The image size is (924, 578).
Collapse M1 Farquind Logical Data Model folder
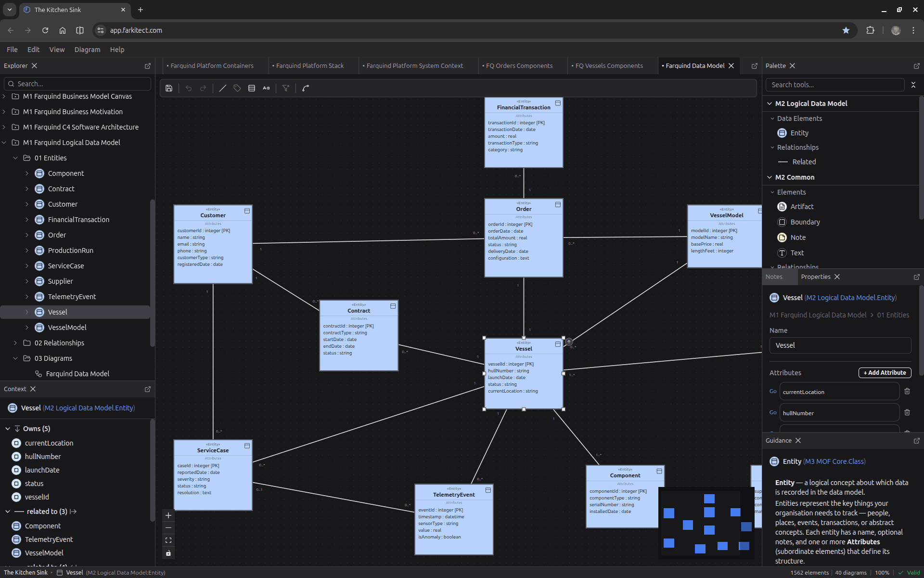[x=4, y=143]
